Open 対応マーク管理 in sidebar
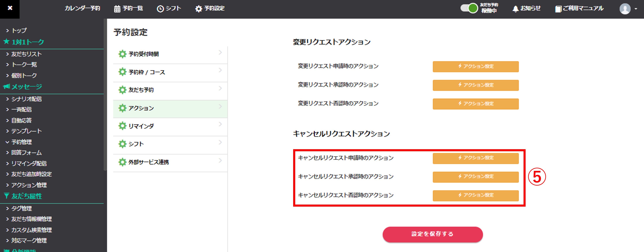The height and width of the screenshot is (252, 644). click(x=29, y=240)
